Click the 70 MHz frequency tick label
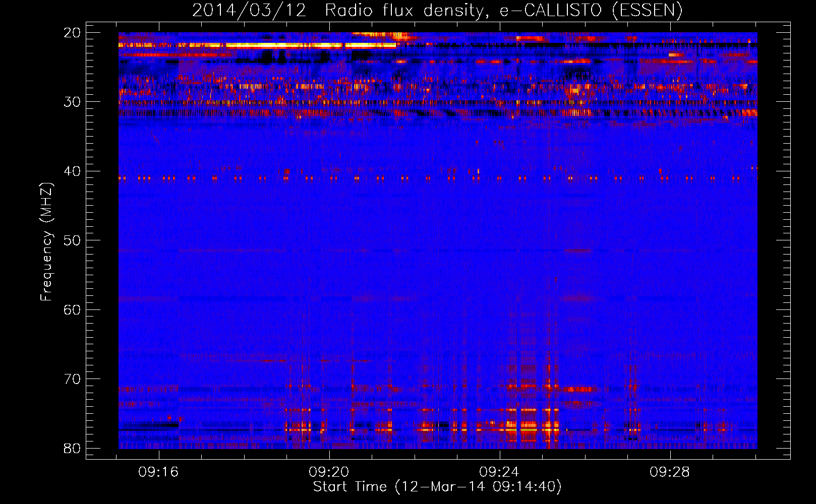 [72, 379]
